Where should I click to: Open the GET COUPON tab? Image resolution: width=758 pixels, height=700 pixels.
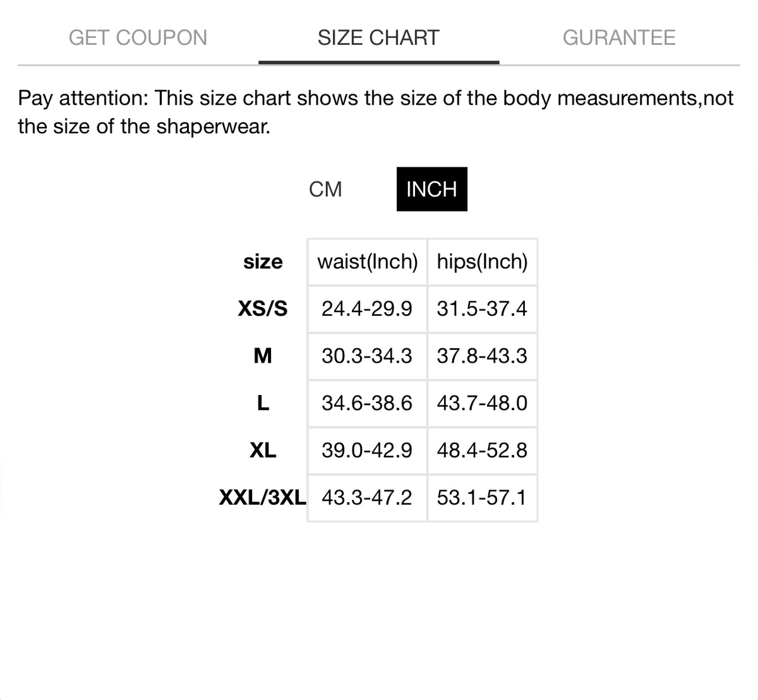[138, 38]
